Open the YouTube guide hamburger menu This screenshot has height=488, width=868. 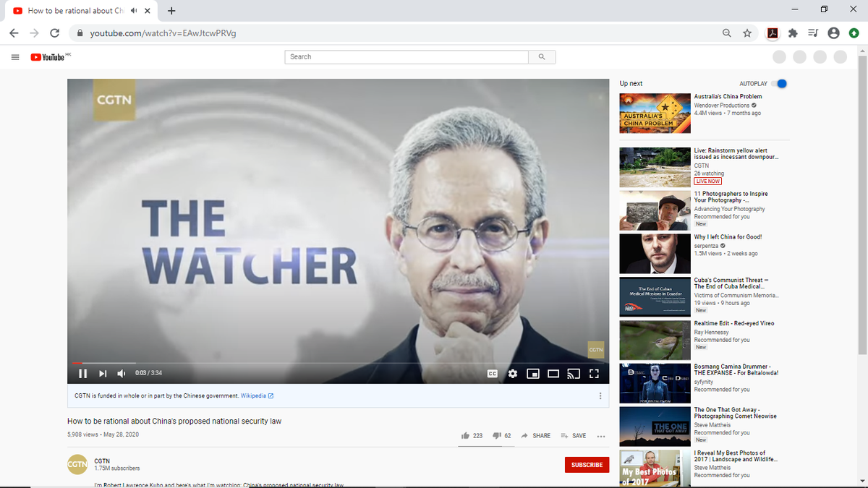14,57
